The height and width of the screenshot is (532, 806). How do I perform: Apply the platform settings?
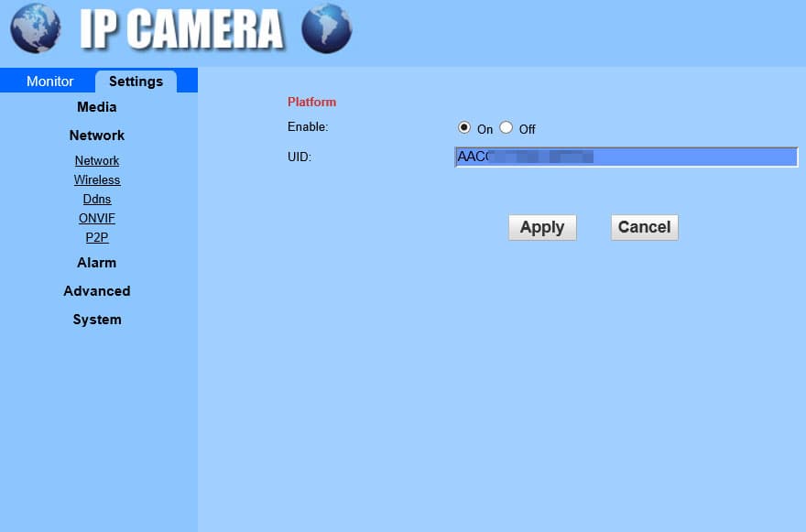tap(542, 227)
